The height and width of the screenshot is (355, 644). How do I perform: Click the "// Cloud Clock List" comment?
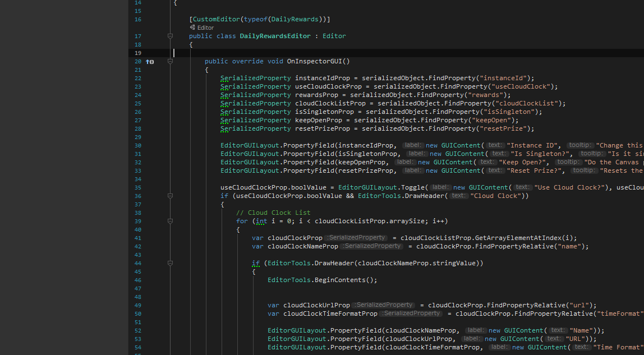pos(273,213)
